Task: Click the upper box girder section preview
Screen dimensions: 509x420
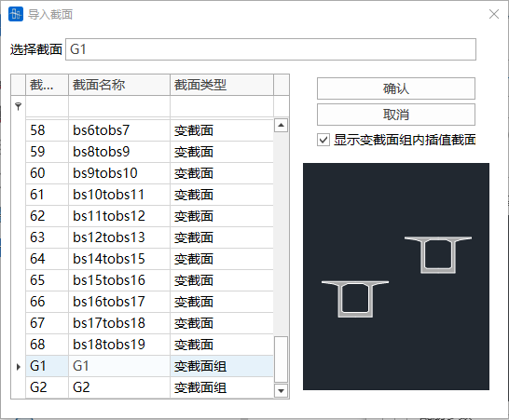Action: pos(438,254)
